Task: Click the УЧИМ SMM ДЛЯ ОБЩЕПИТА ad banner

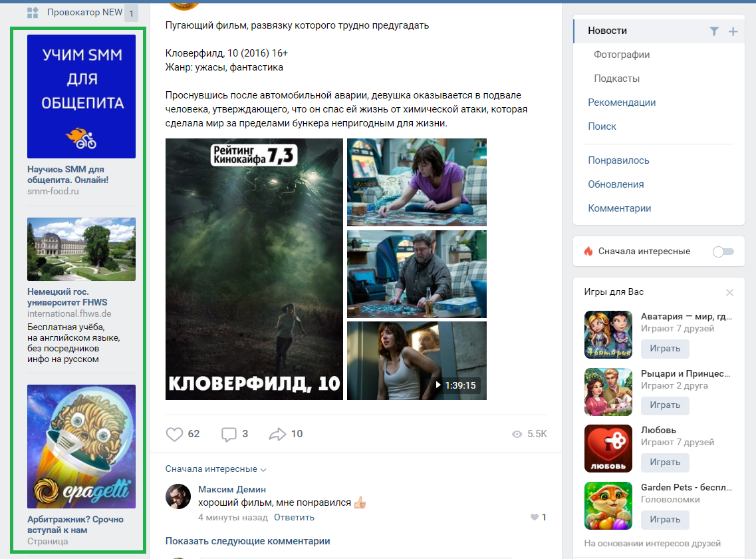Action: [82, 96]
